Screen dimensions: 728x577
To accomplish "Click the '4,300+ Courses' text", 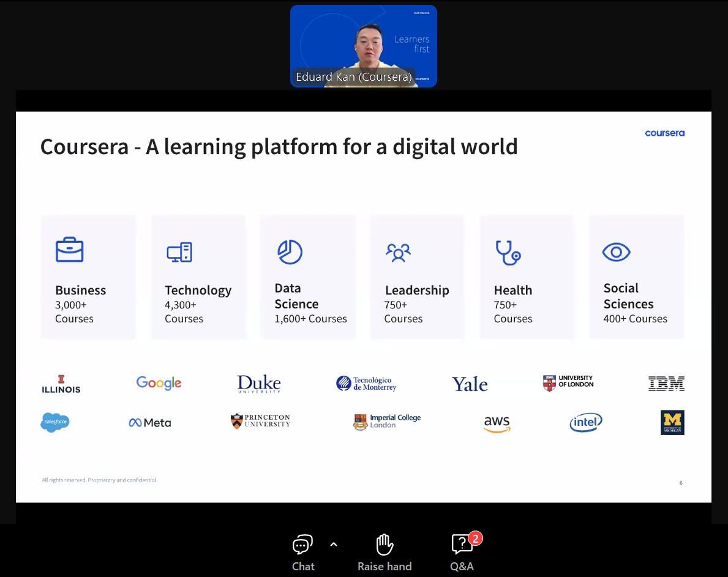I will [184, 311].
